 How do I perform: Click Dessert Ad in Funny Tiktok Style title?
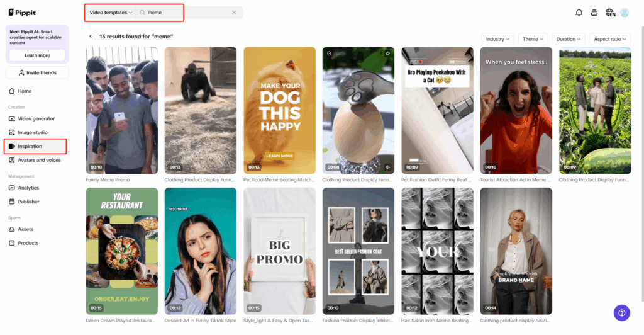[x=201, y=321]
